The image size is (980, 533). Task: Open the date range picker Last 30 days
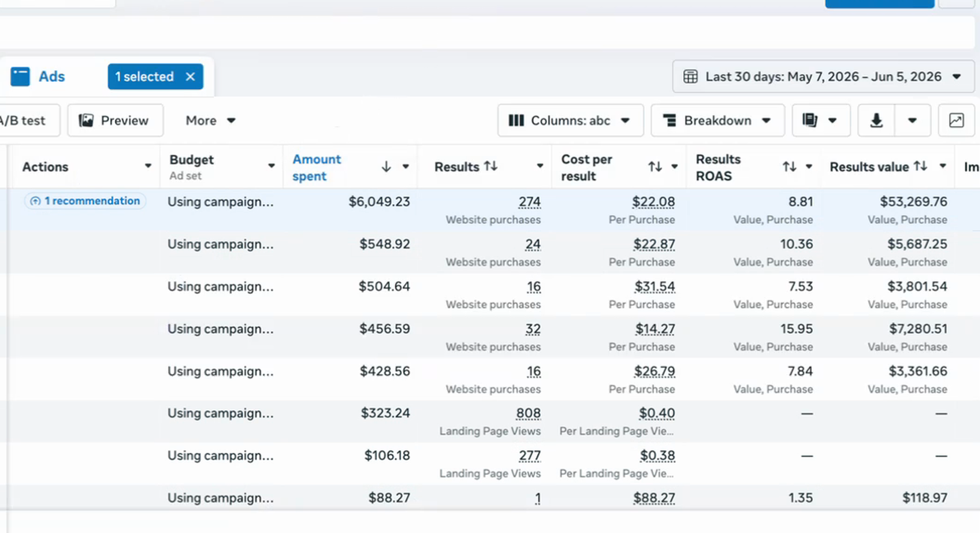823,77
